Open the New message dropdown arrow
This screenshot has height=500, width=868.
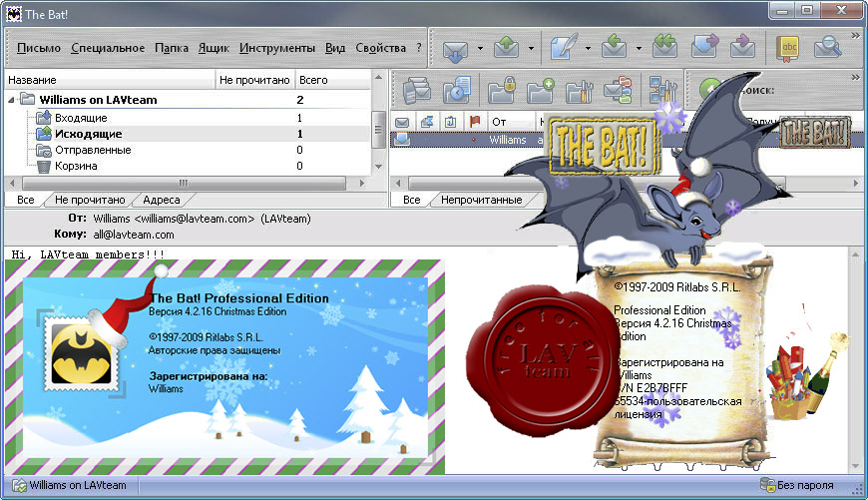pyautogui.click(x=588, y=48)
